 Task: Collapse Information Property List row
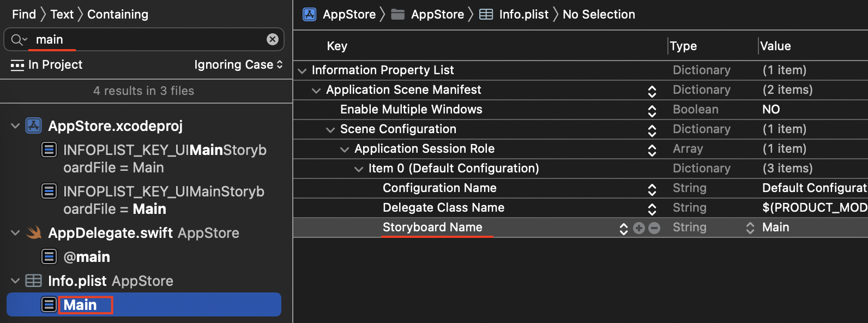[302, 70]
